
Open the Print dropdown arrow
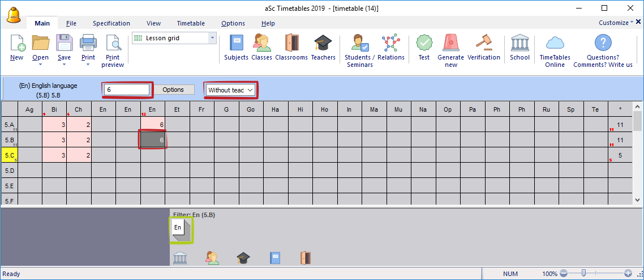[88, 65]
